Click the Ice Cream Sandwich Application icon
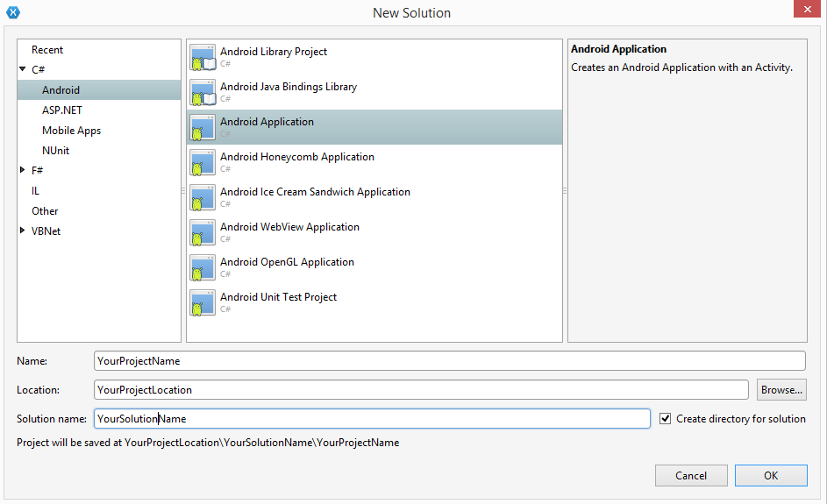The height and width of the screenshot is (504, 827). [203, 197]
